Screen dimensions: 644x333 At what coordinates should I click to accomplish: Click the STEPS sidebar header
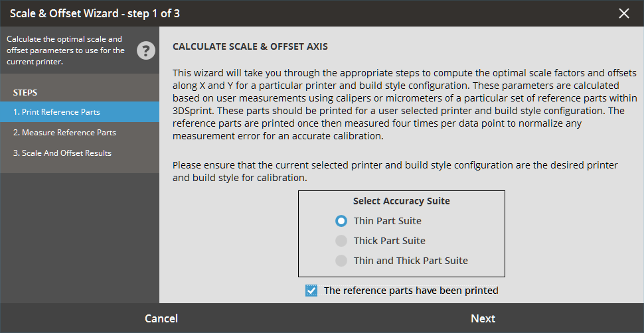(x=25, y=92)
